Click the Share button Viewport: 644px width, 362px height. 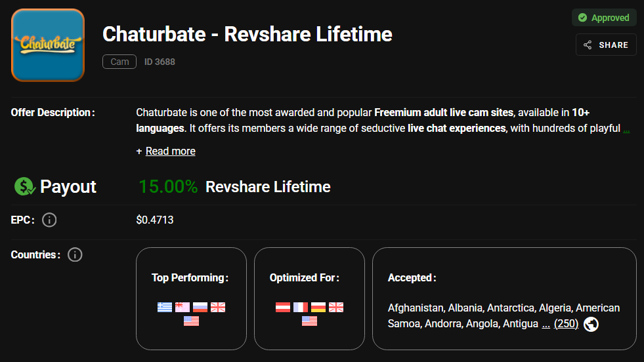tap(606, 45)
